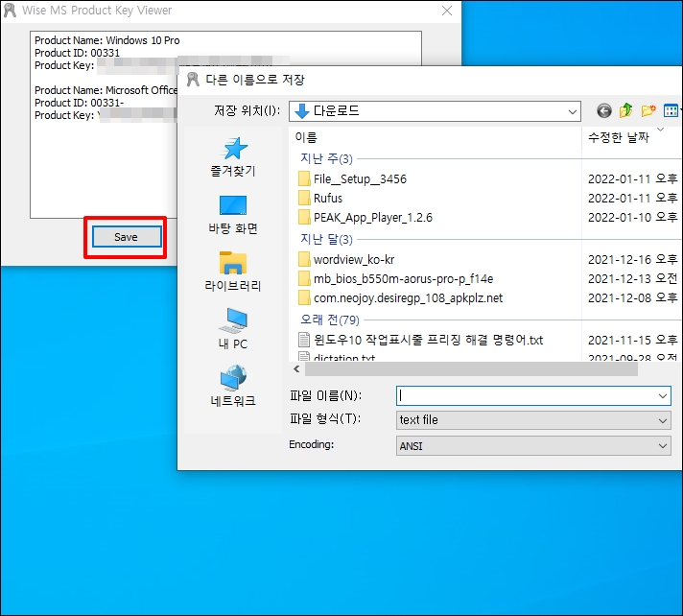The width and height of the screenshot is (683, 616).
Task: Select the wordview_ko-kr folder
Action: click(x=346, y=260)
